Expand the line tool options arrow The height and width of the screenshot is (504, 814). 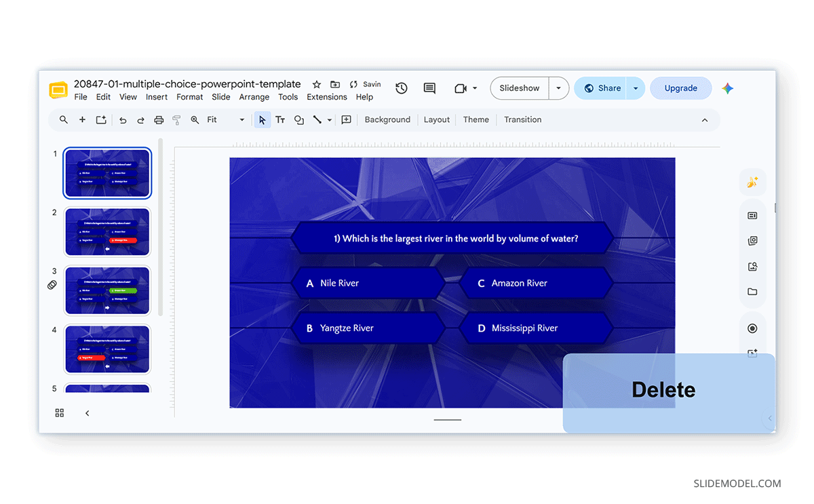pos(330,120)
